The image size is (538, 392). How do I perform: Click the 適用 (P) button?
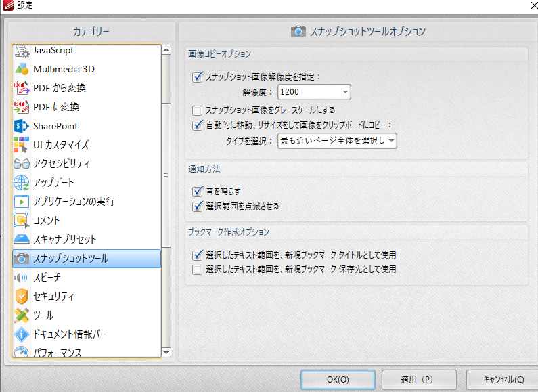click(419, 380)
